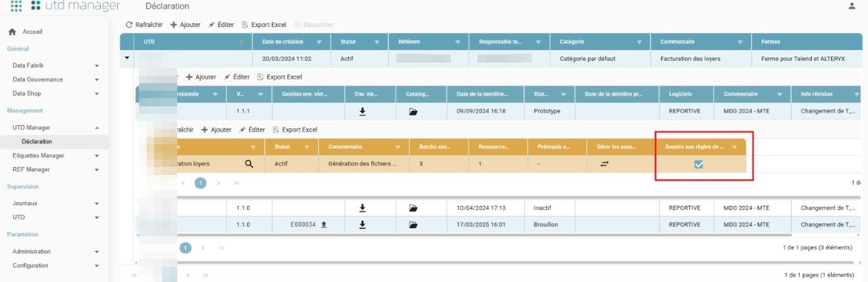Click Ajouter in the top UTD toolbar
This screenshot has width=868, height=282.
coord(185,25)
